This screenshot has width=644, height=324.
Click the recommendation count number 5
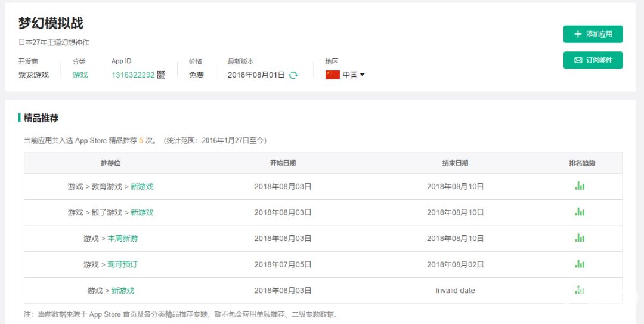[141, 141]
